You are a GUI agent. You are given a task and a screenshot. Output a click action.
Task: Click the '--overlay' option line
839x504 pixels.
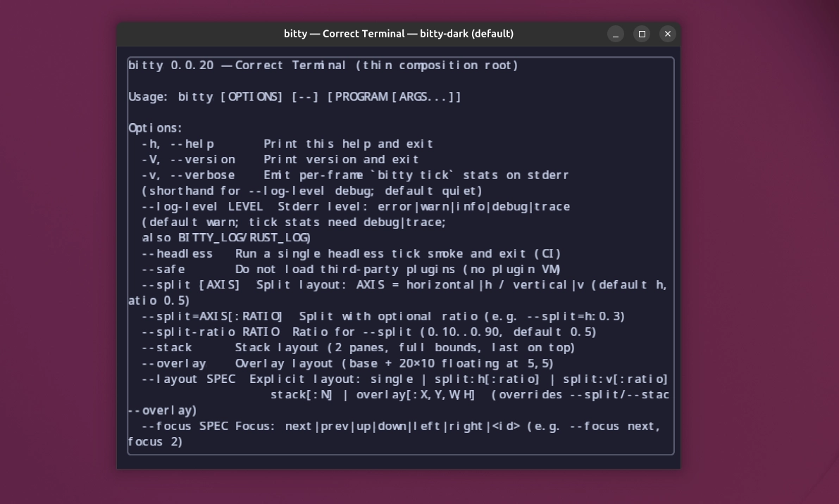(x=348, y=363)
